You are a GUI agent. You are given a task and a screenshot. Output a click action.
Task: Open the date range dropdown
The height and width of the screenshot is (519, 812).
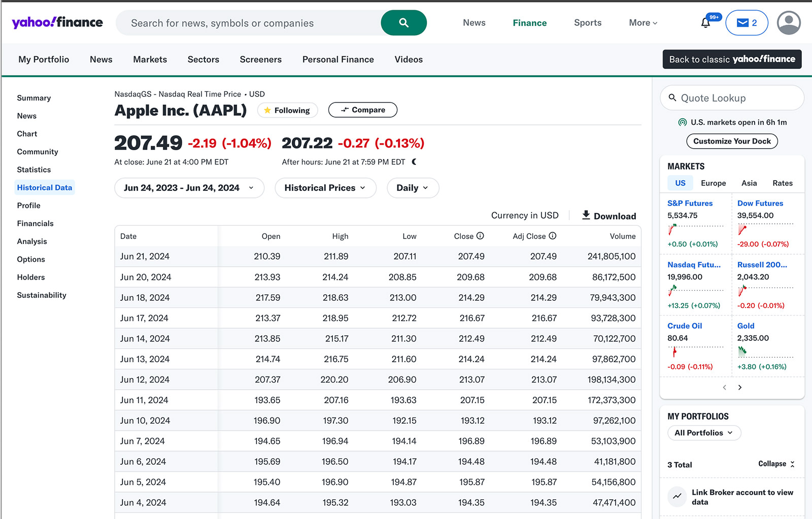point(189,188)
